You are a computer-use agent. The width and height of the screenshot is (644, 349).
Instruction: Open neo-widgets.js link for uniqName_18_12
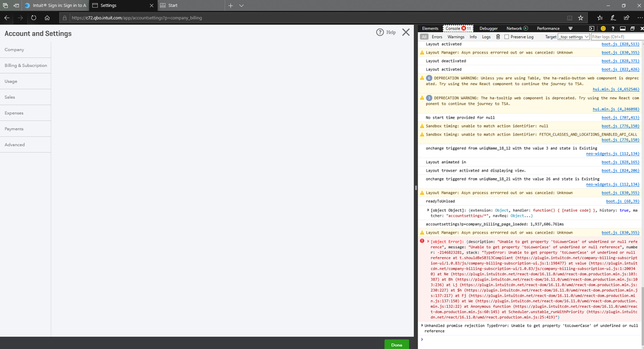tap(612, 154)
